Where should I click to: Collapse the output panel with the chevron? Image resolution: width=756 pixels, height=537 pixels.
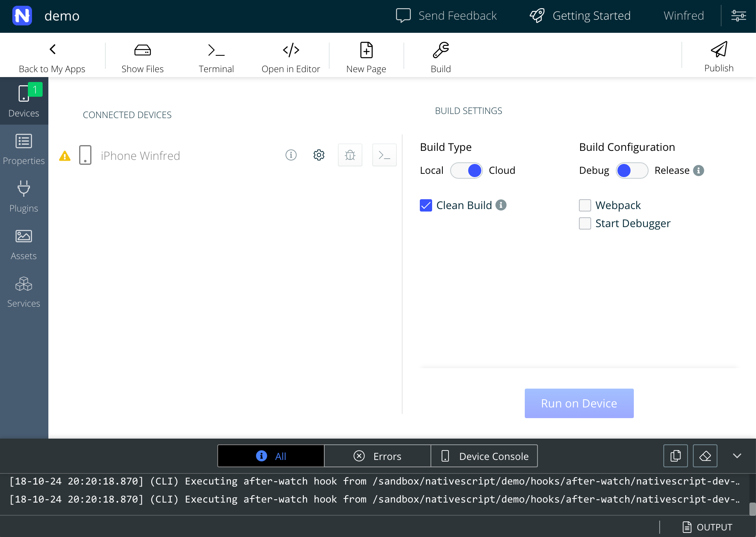pos(737,456)
